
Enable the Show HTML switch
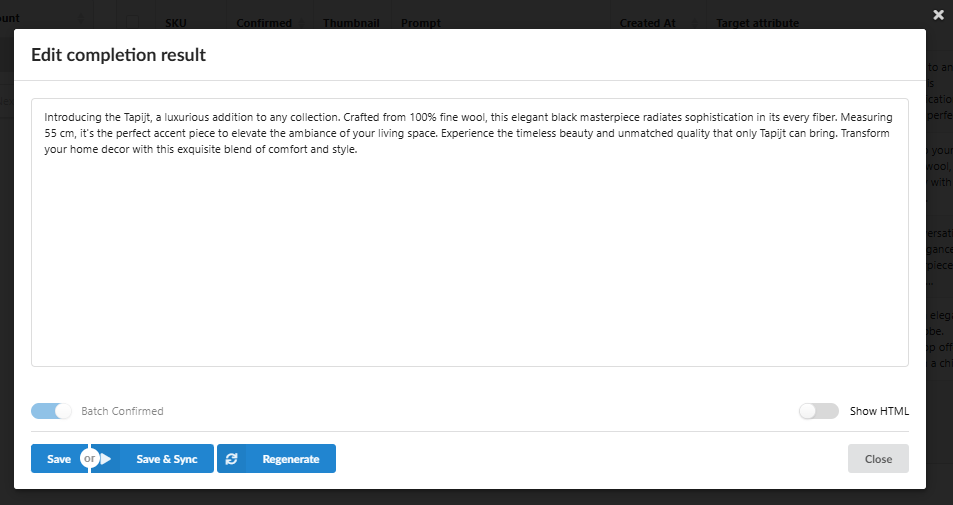[x=818, y=411]
